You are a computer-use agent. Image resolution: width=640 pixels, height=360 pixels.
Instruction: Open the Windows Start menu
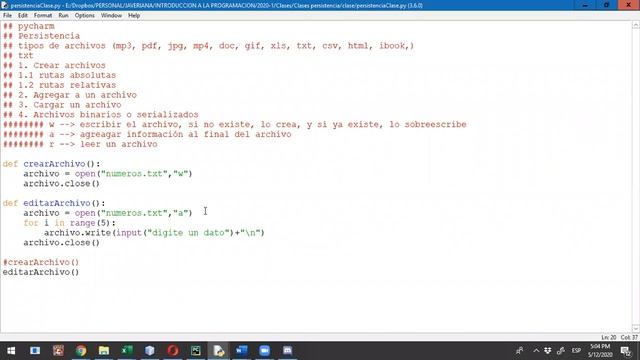[11, 351]
